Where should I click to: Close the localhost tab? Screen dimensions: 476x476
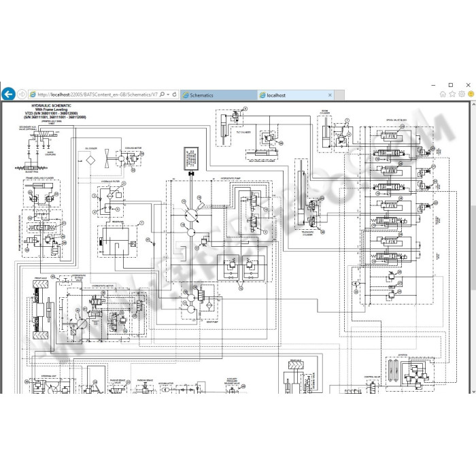click(x=330, y=95)
